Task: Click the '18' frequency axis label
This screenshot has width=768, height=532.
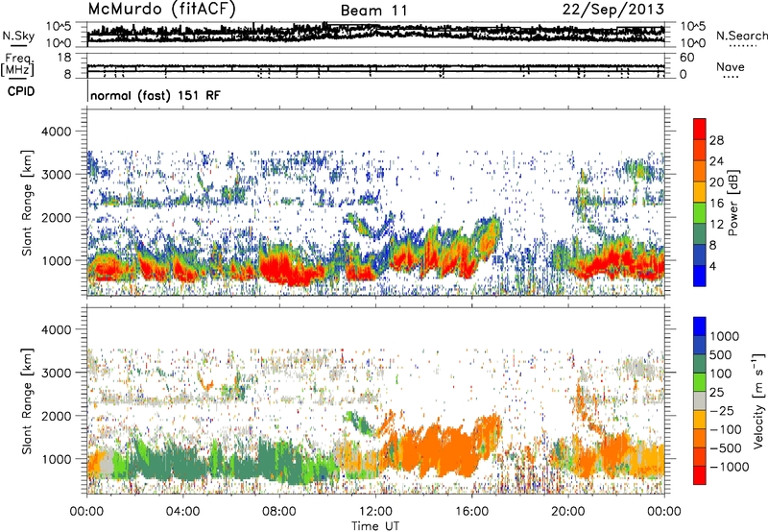Action: point(64,58)
